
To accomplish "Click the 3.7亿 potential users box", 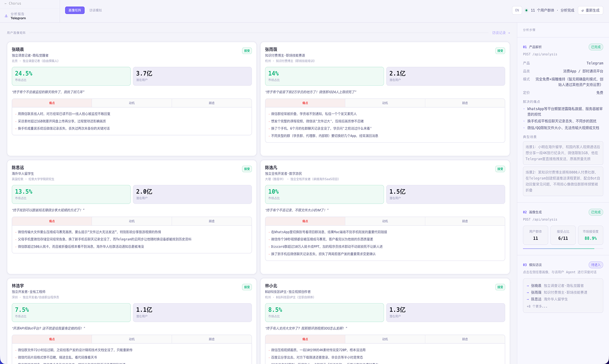I will 192,76.
